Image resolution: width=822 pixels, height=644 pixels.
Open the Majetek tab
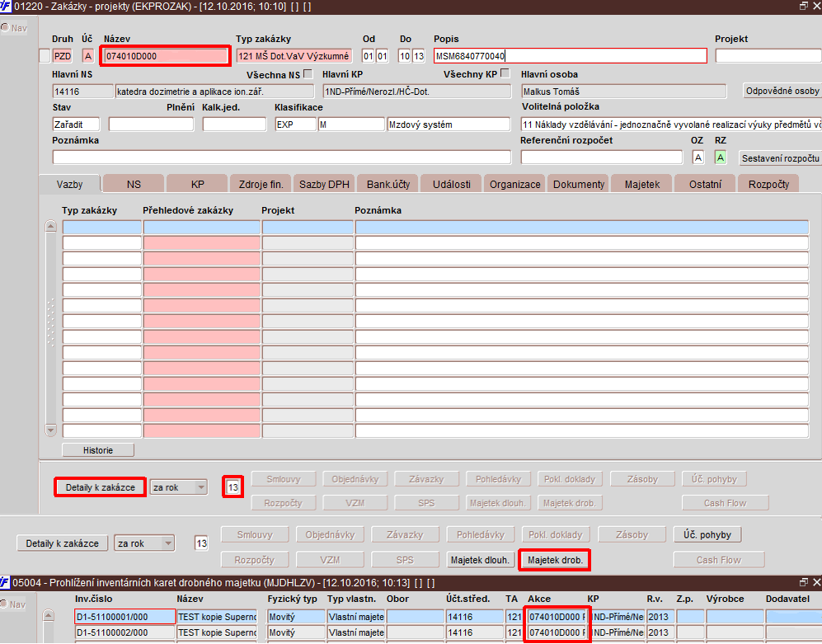pyautogui.click(x=641, y=184)
